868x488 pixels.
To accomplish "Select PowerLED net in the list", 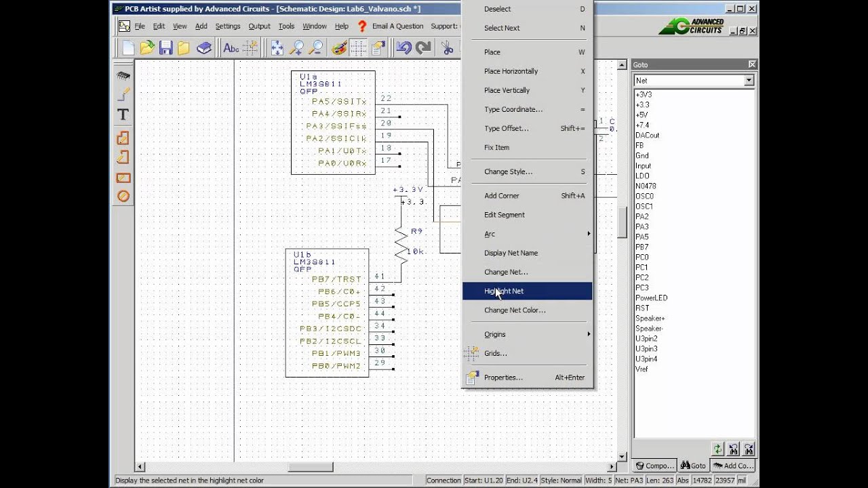I will click(651, 298).
